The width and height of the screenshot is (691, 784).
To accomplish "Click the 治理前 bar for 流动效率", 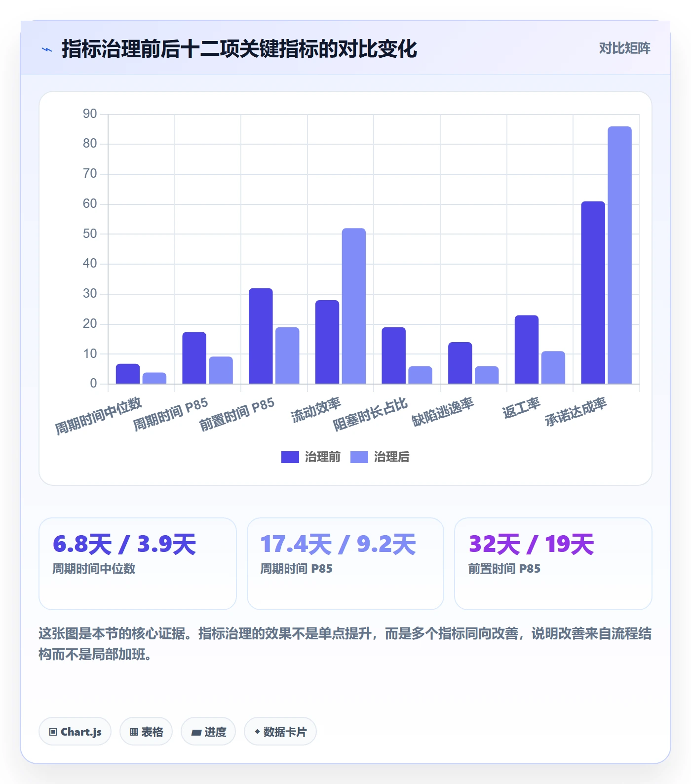I will (x=327, y=342).
